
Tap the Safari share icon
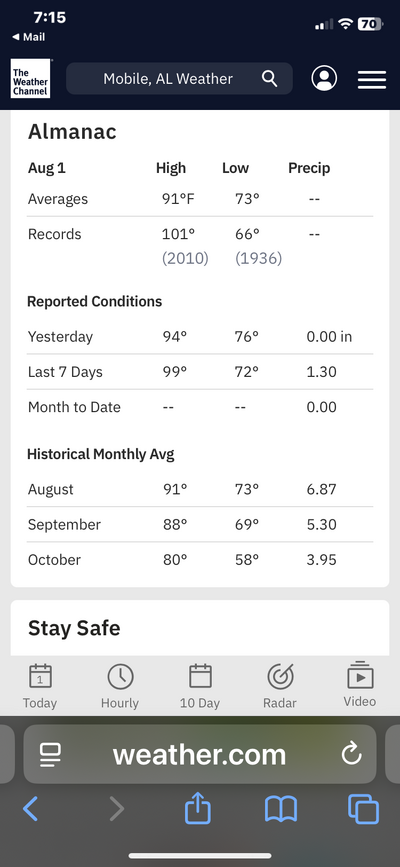[x=198, y=808]
